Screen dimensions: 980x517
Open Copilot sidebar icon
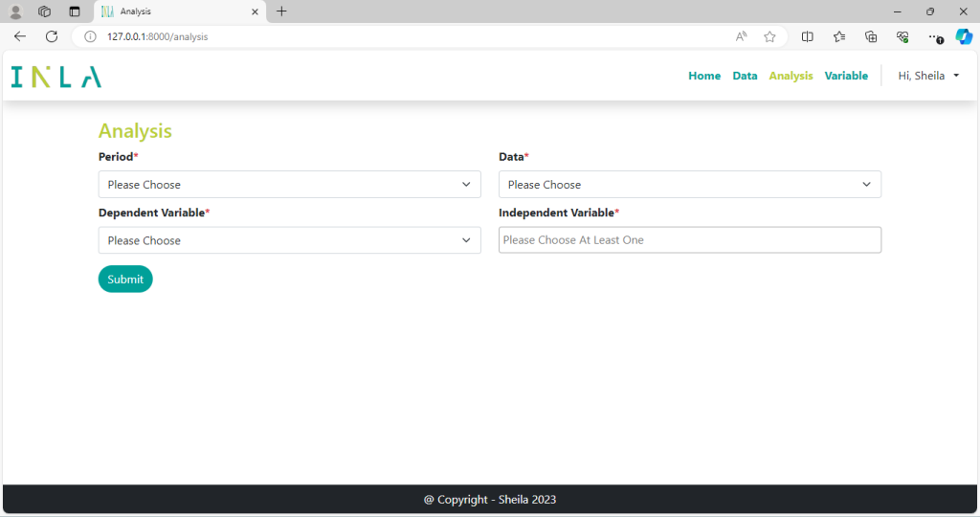pyautogui.click(x=965, y=37)
